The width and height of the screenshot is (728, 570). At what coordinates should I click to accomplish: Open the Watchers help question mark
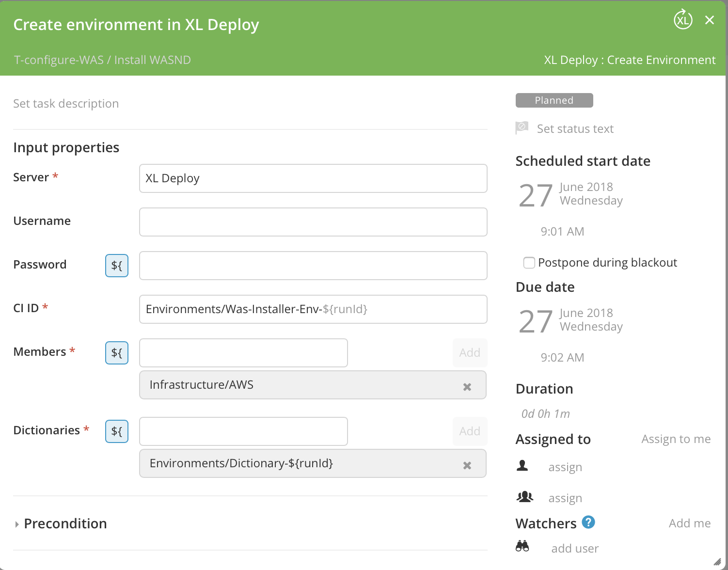(588, 522)
